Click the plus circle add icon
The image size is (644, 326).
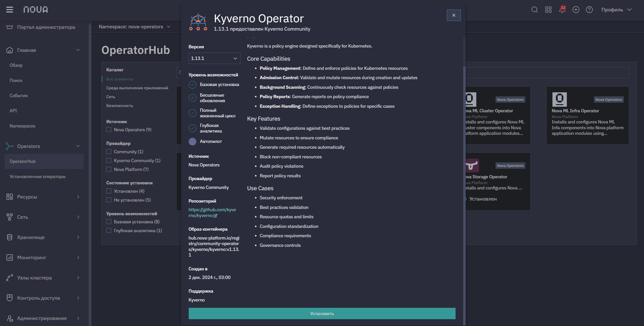[576, 10]
